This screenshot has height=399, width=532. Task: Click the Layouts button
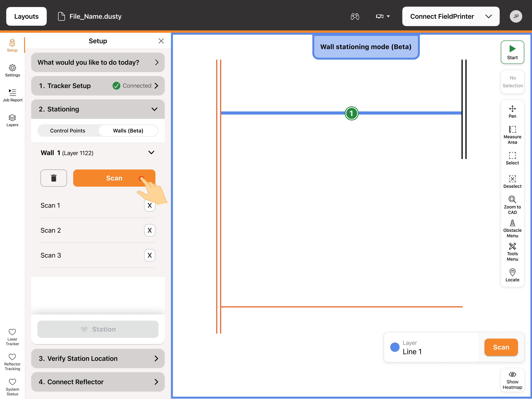point(26,16)
